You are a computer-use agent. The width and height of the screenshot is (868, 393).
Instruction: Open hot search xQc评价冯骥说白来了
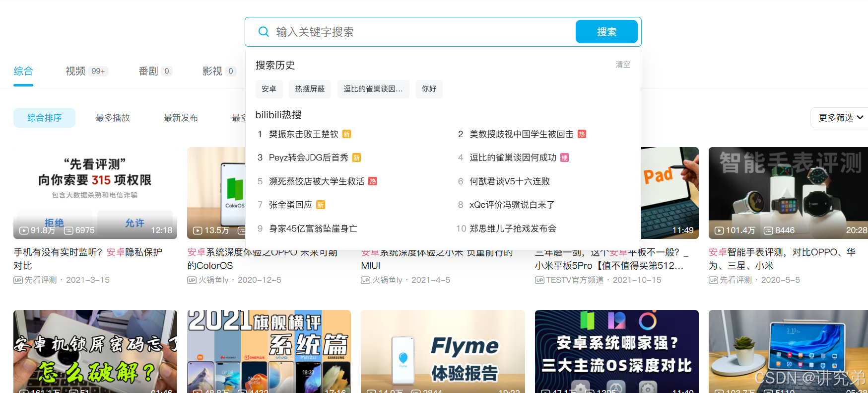[512, 205]
